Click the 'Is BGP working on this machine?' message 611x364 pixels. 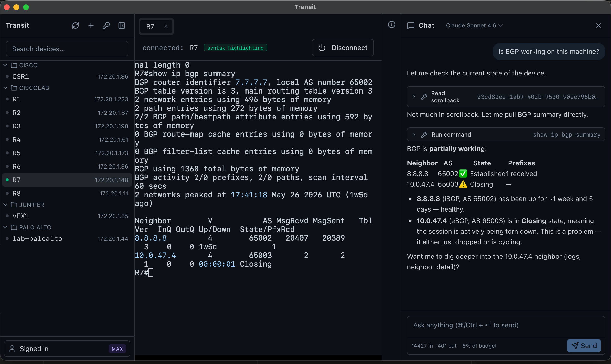click(x=548, y=51)
